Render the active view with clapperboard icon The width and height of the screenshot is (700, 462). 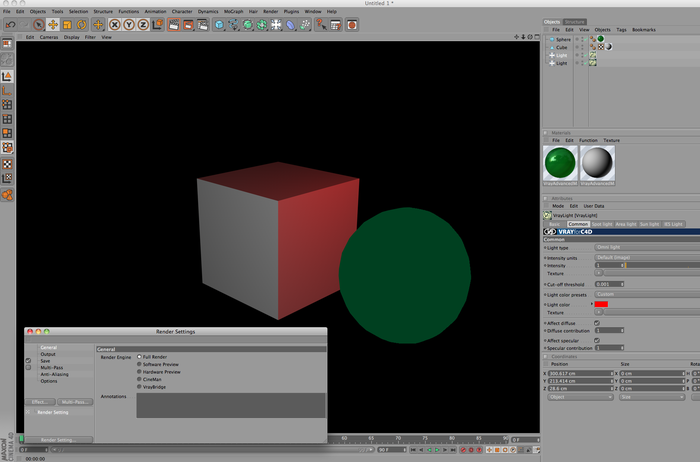[174, 25]
